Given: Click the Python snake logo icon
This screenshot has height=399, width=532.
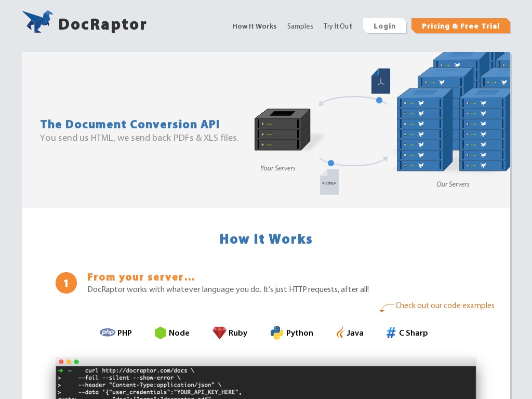Looking at the screenshot, I should point(276,333).
